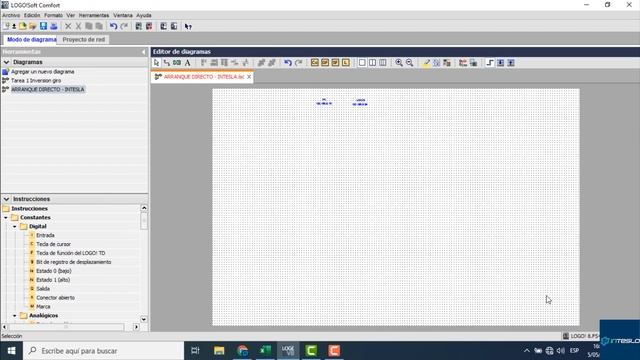
Task: Zoom out of the diagram
Action: [x=409, y=62]
